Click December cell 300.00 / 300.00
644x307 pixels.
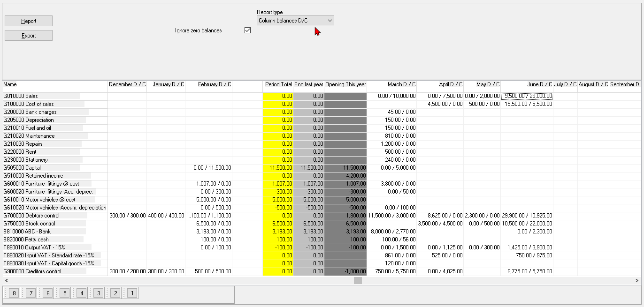(x=127, y=216)
